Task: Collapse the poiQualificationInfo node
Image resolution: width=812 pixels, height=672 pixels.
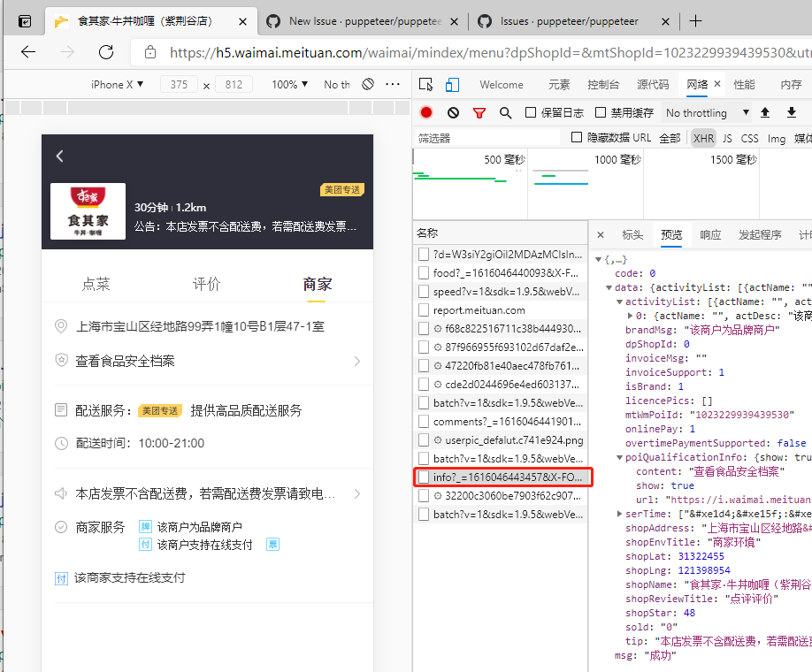Action: coord(619,458)
